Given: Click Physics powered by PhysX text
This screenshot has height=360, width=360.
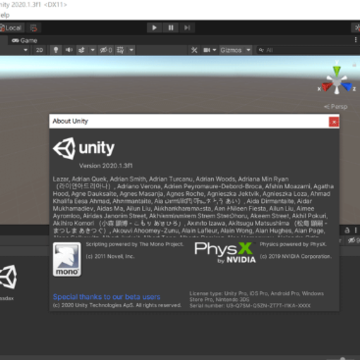Looking at the screenshot, I should coord(293,244).
